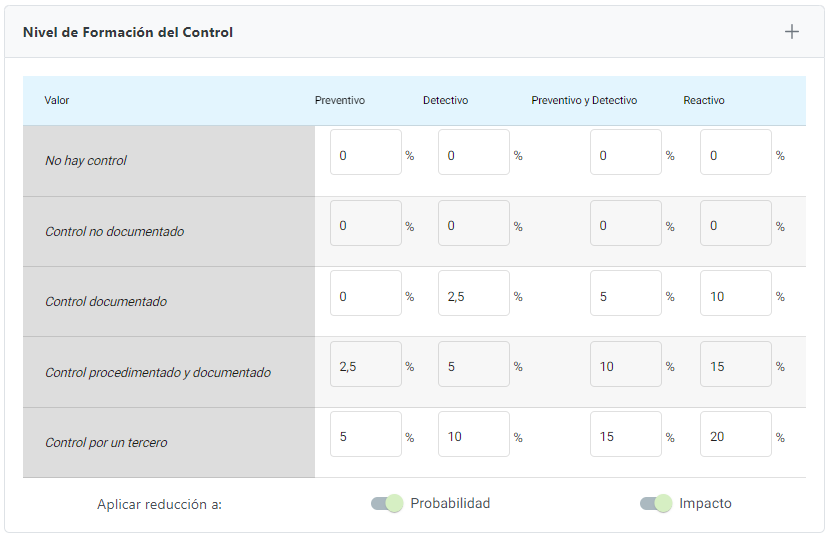827x535 pixels.
Task: Click Preventivo field for No hay control
Action: click(x=365, y=153)
